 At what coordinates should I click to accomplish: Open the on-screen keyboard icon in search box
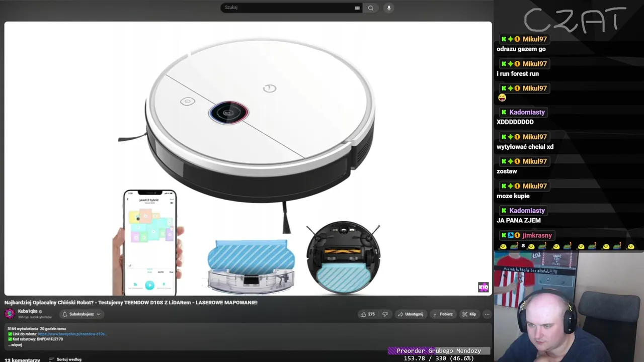[x=357, y=8]
